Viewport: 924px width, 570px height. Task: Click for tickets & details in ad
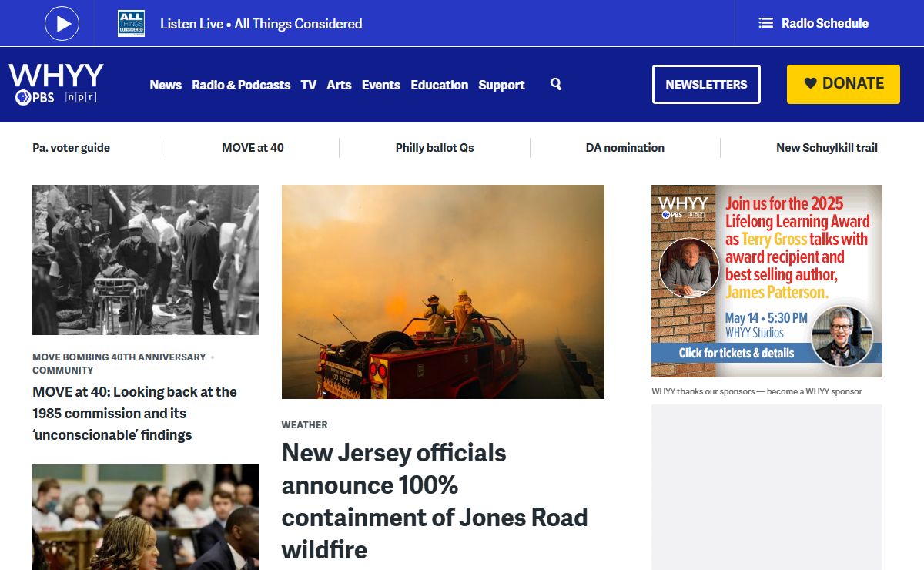tap(736, 353)
